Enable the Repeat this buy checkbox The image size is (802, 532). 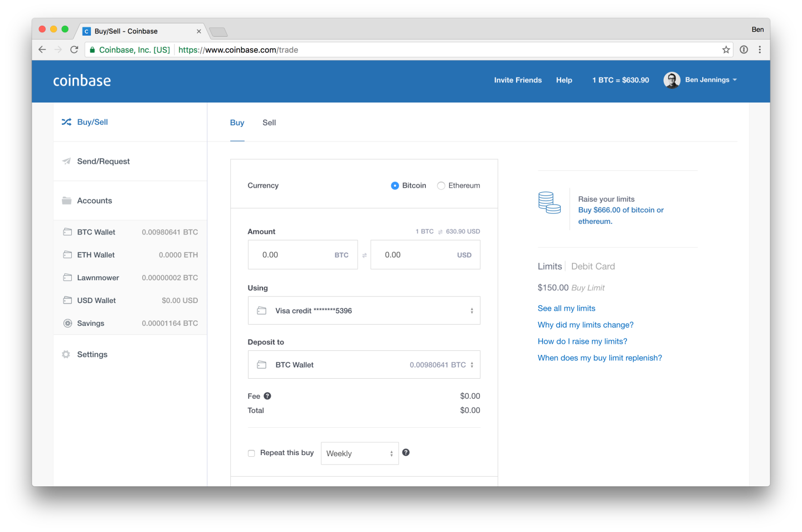[251, 453]
